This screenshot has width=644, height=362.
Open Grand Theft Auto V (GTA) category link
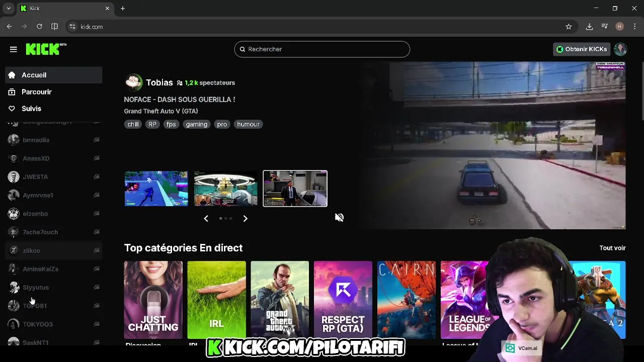(161, 111)
